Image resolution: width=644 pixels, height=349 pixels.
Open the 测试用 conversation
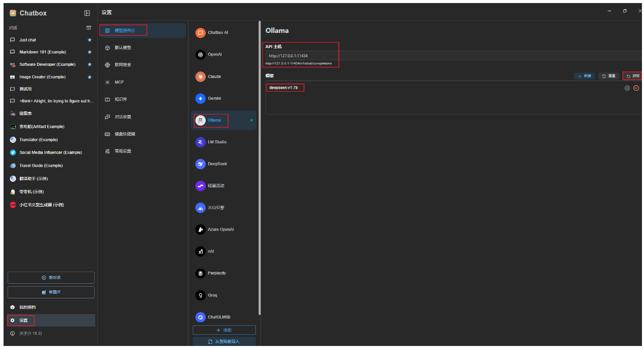coord(51,89)
